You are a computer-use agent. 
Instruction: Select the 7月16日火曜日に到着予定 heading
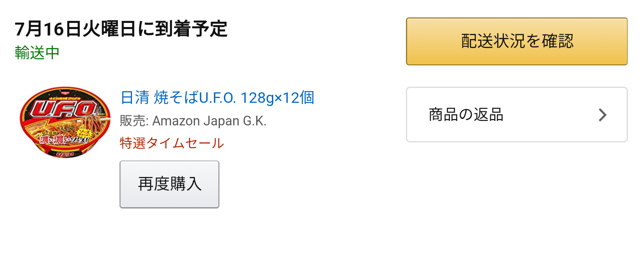[x=121, y=29]
